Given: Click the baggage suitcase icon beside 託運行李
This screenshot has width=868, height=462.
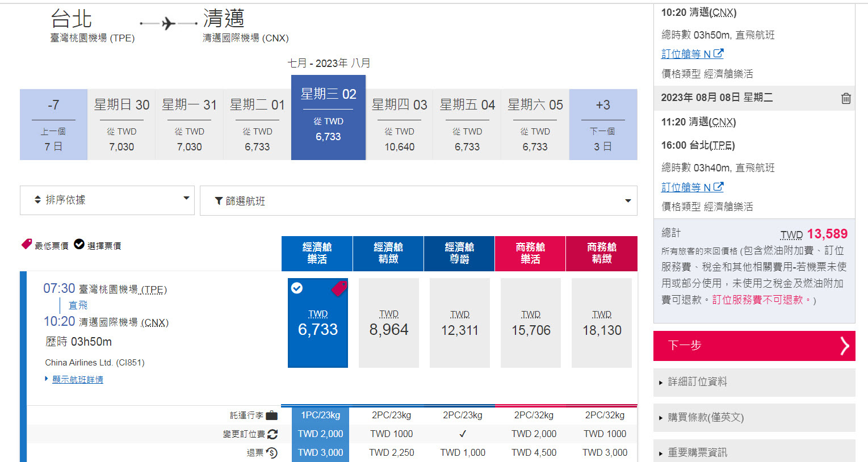Looking at the screenshot, I should pyautogui.click(x=272, y=415).
